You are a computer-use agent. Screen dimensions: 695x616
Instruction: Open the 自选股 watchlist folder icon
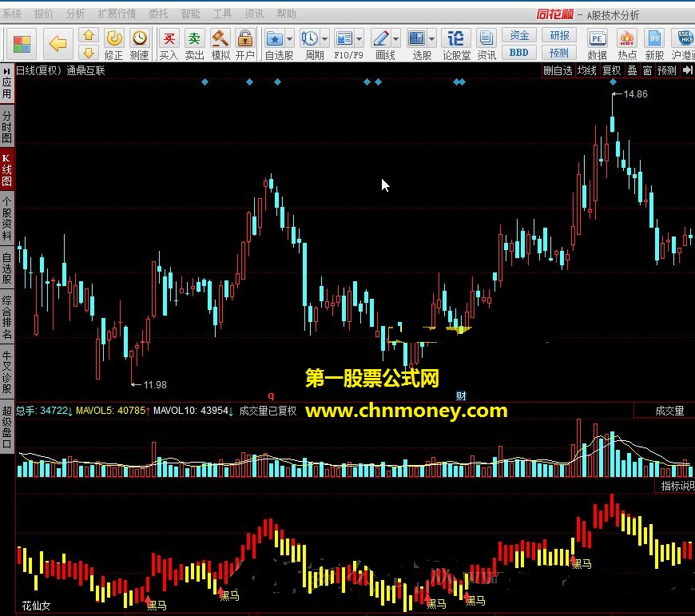point(275,39)
